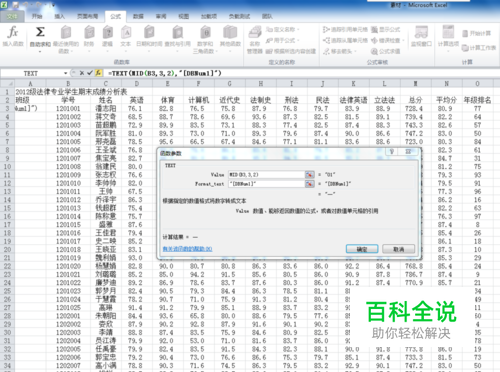Viewport: 500px width, 372px height.
Task: Switch to the Add-Ins (加载项) tab
Action: click(209, 16)
